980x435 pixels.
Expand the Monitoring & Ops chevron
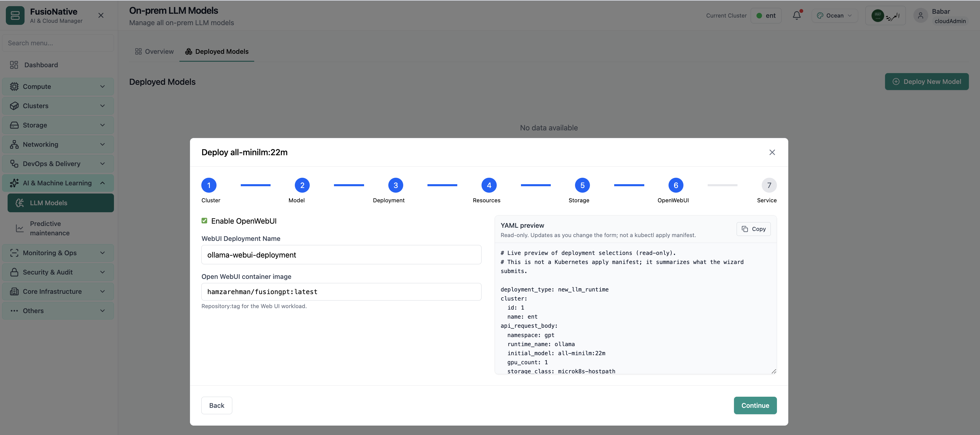point(102,253)
